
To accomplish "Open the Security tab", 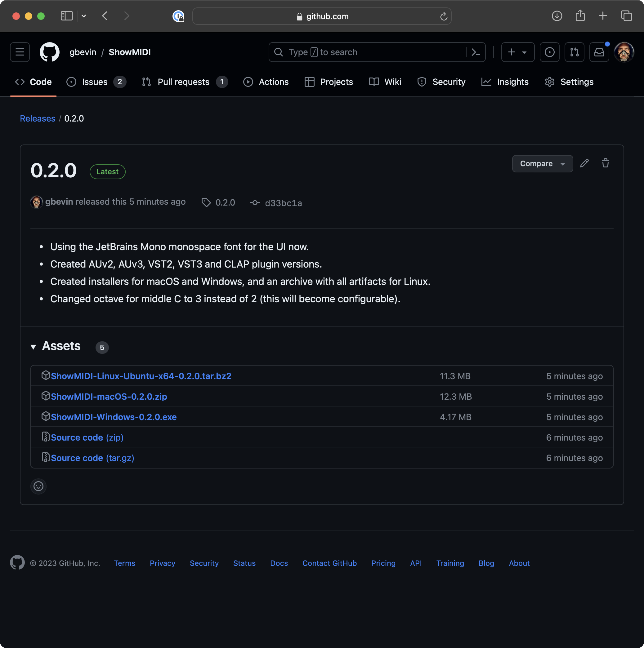I will pos(441,82).
